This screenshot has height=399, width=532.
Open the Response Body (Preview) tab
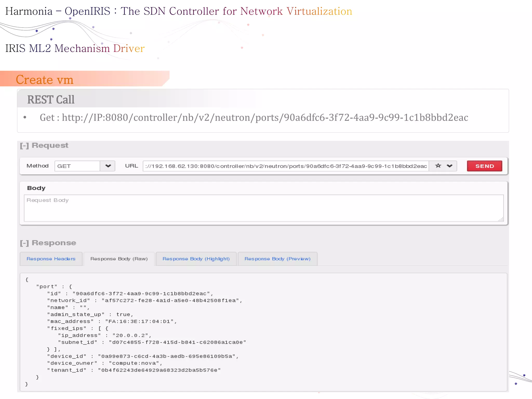[x=277, y=259]
